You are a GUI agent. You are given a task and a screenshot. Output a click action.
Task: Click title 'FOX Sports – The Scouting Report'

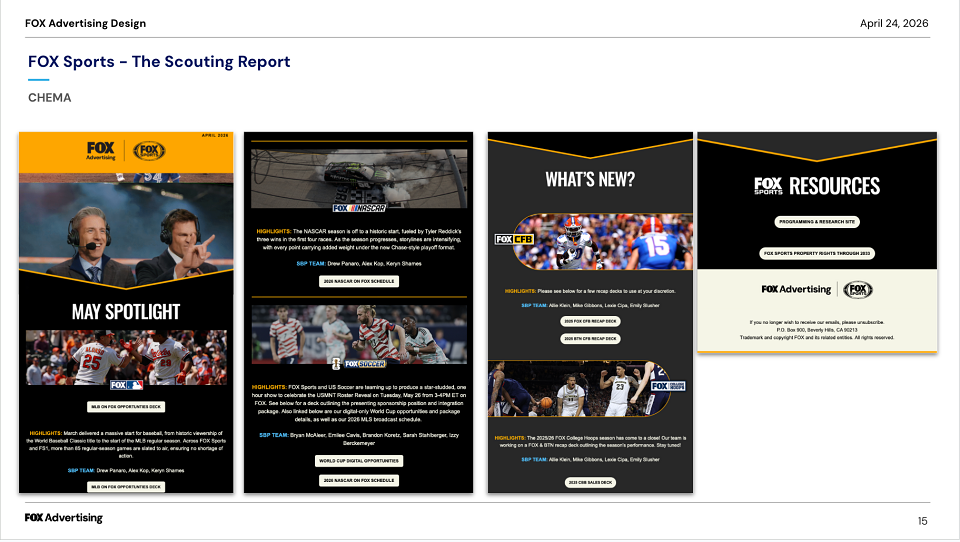point(159,62)
